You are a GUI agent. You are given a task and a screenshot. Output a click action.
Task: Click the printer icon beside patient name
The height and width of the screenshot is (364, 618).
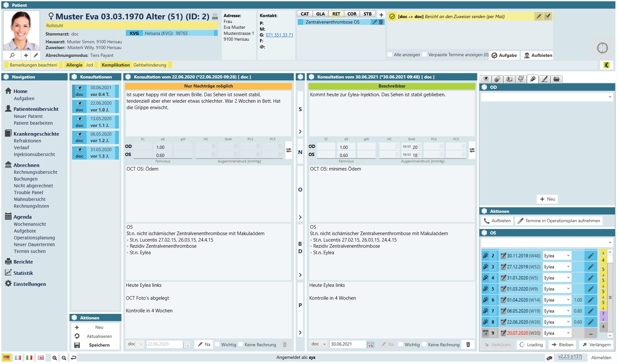[215, 17]
